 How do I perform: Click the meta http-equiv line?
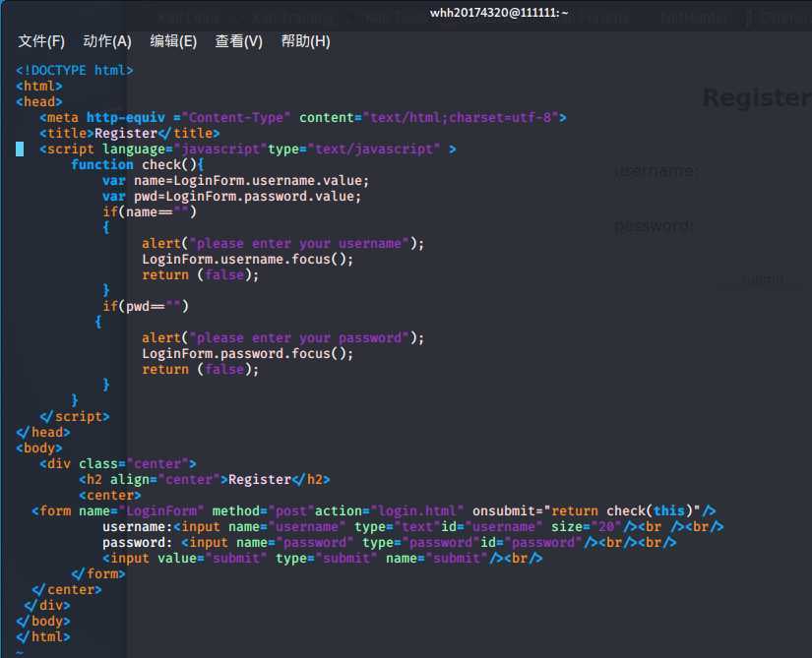click(x=303, y=117)
